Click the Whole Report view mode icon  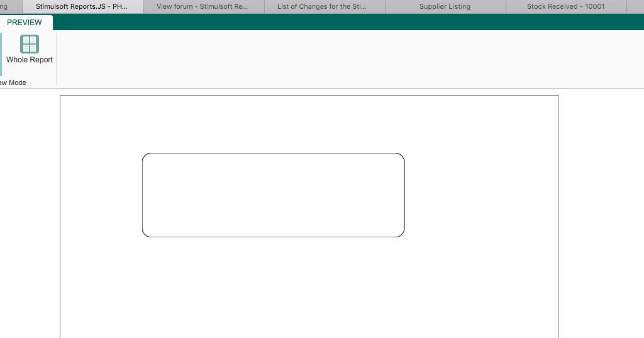click(30, 44)
